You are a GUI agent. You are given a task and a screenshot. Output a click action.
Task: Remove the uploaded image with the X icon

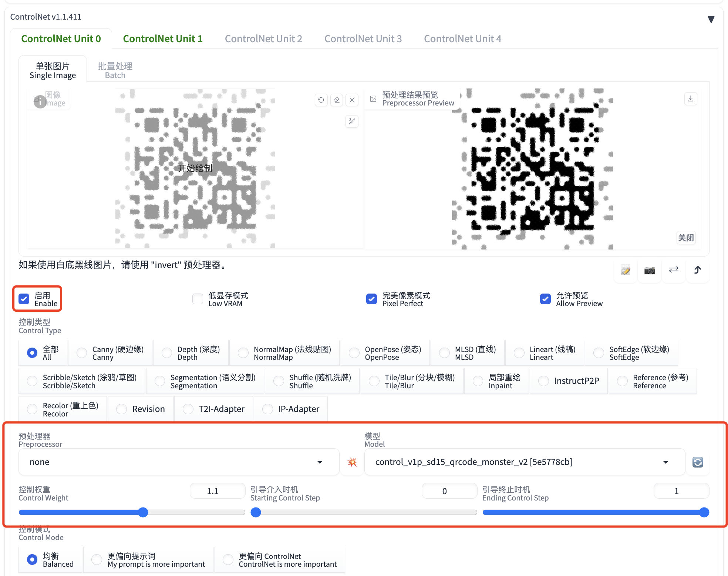(x=352, y=100)
